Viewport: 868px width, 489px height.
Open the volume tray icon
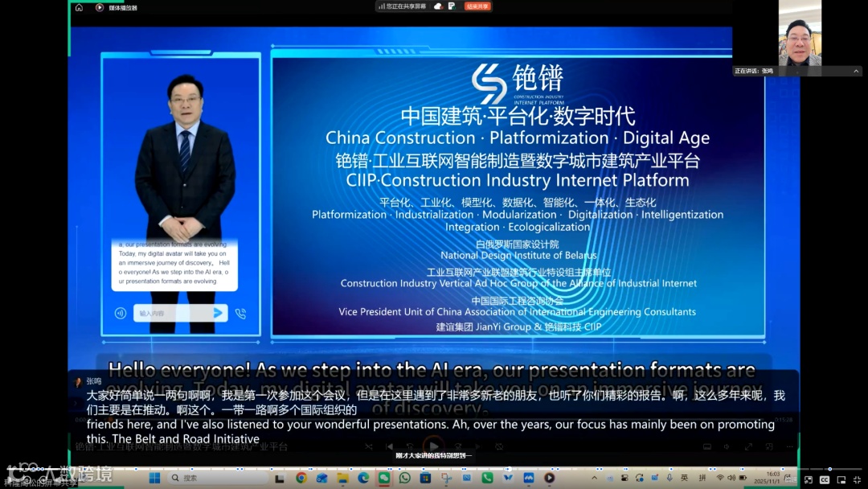click(731, 478)
